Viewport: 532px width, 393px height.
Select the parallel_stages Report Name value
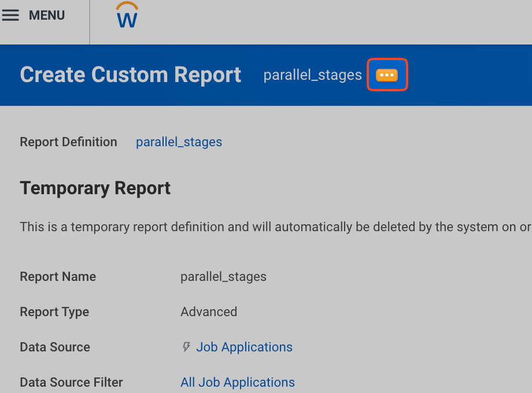pos(223,276)
